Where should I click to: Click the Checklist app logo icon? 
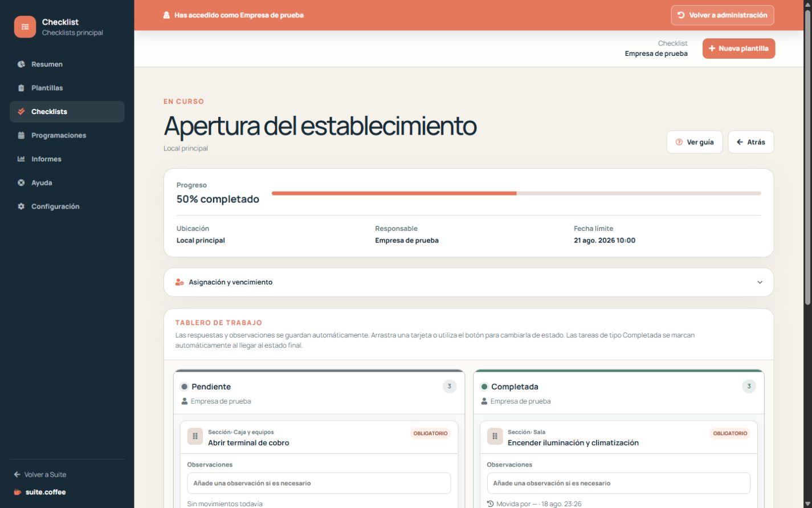pyautogui.click(x=25, y=27)
